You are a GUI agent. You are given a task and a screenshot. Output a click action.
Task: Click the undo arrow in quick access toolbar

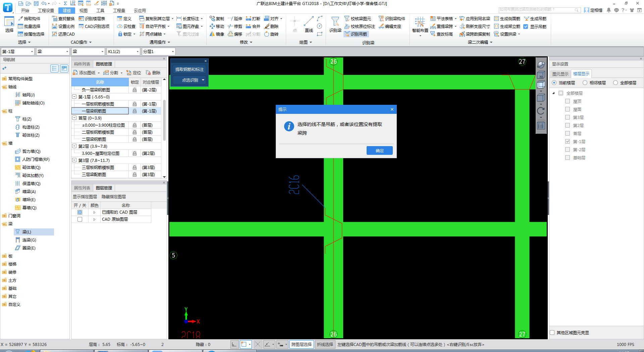pos(44,3)
